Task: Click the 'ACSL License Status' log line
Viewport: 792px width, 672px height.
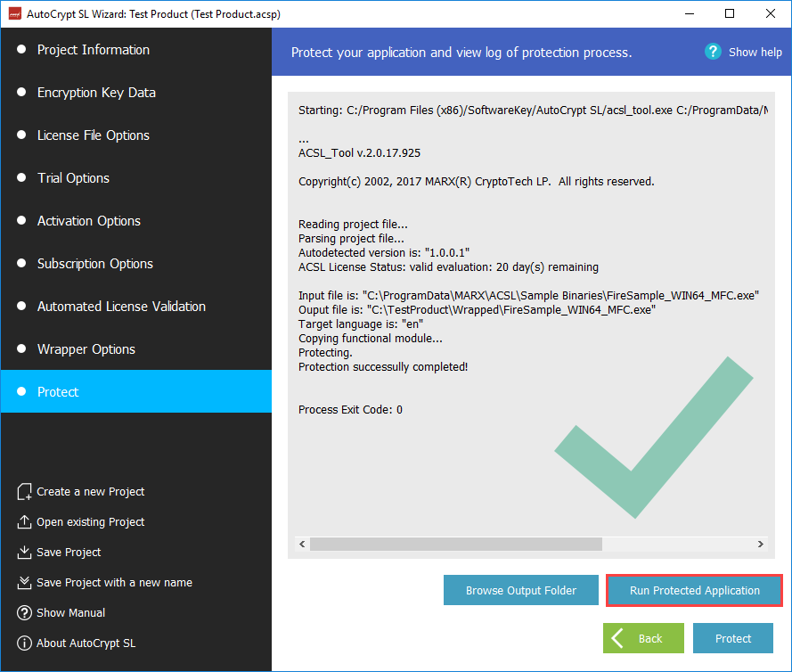Action: click(448, 267)
